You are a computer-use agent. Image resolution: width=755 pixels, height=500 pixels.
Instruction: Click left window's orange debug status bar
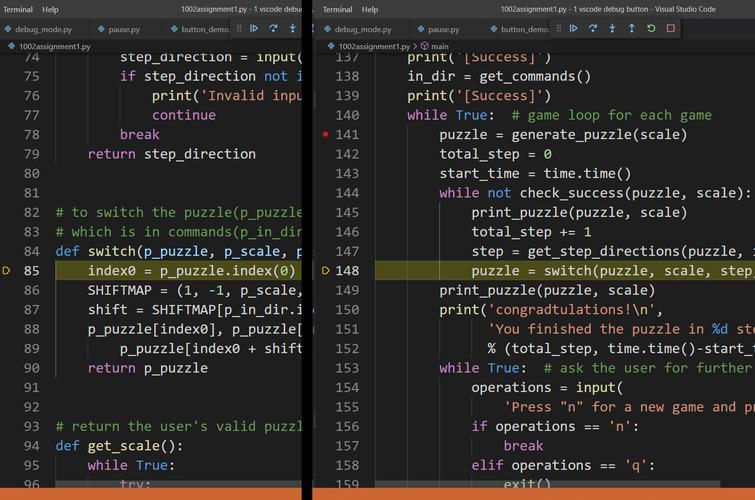click(x=150, y=494)
